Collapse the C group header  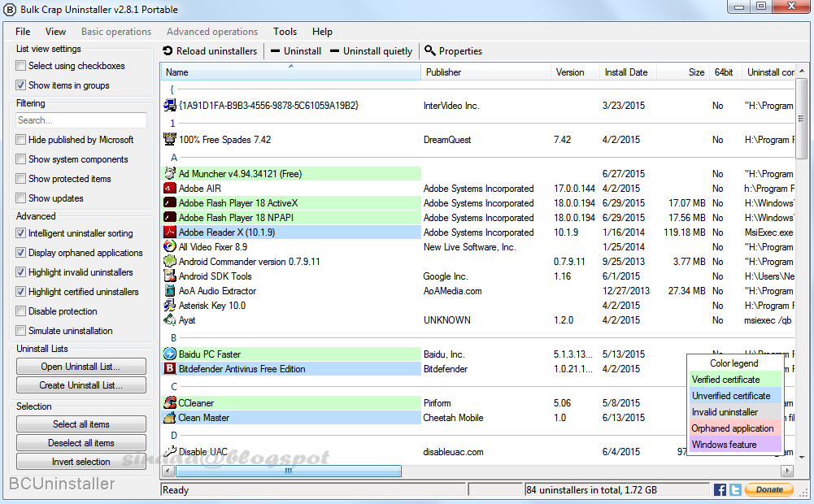click(x=174, y=386)
